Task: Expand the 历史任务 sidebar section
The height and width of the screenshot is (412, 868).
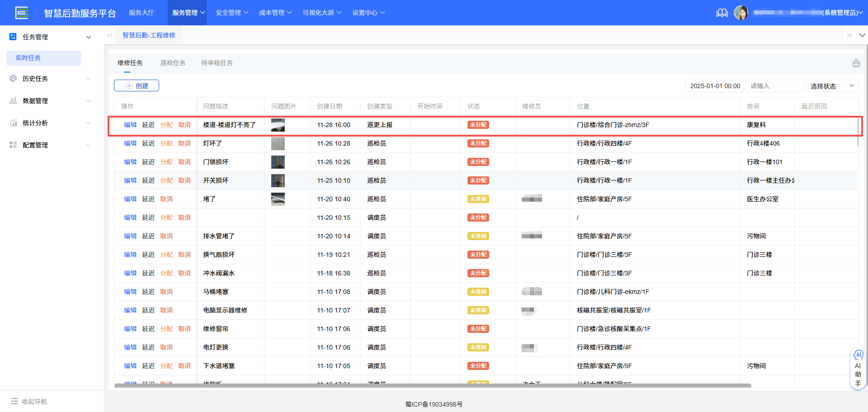Action: 89,78
